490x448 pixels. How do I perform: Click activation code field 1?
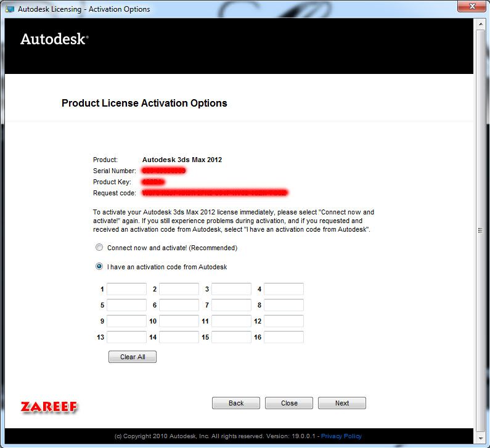pos(126,289)
